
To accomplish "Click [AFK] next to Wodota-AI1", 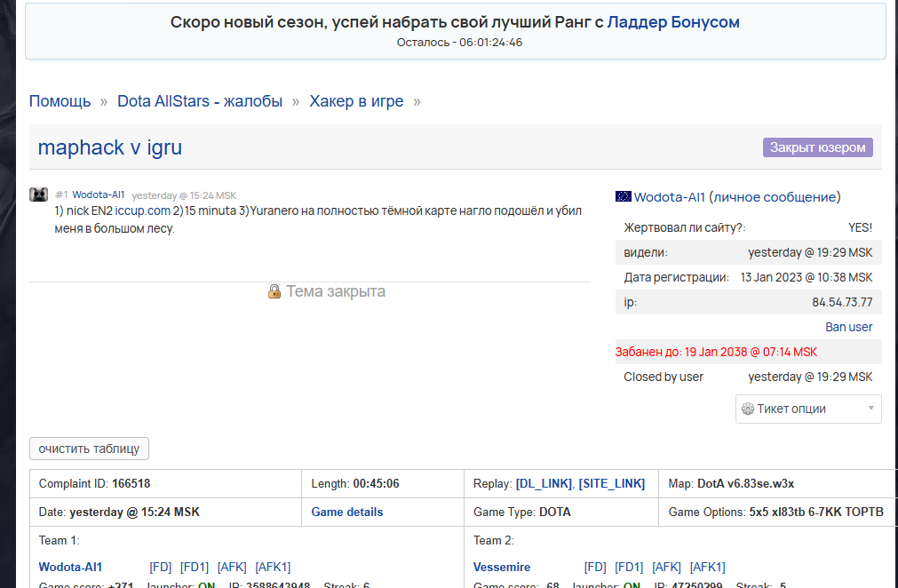I will (232, 567).
